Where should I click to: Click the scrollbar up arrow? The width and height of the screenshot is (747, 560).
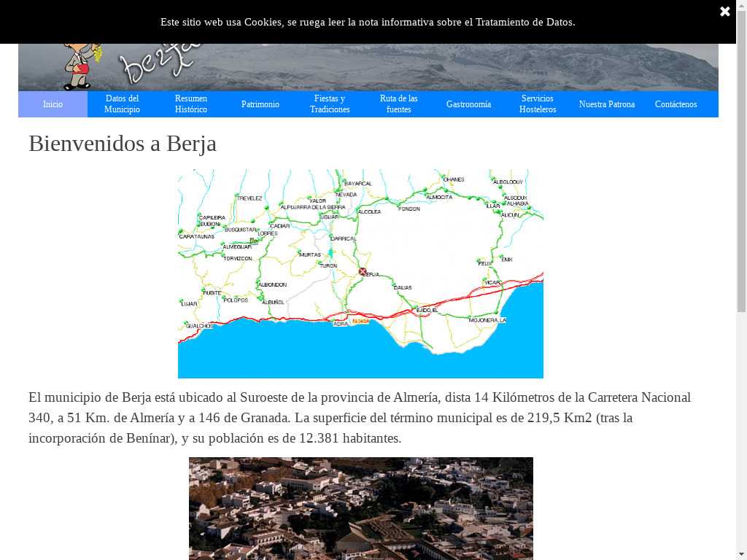[741, 6]
